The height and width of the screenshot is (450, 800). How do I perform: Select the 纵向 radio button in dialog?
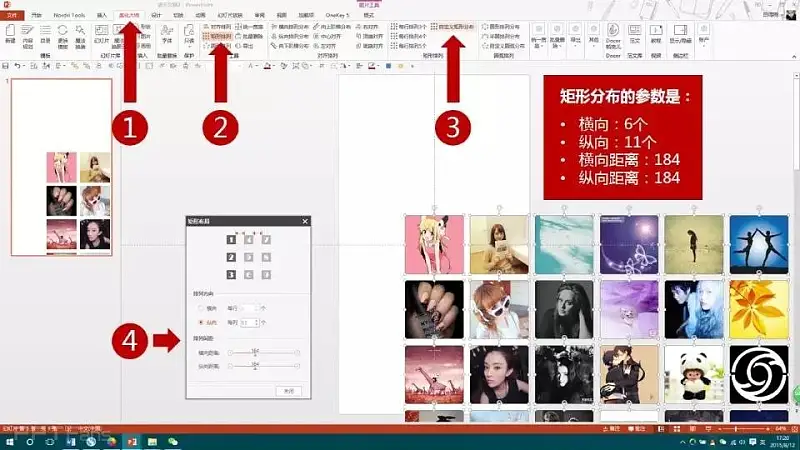[x=199, y=323]
